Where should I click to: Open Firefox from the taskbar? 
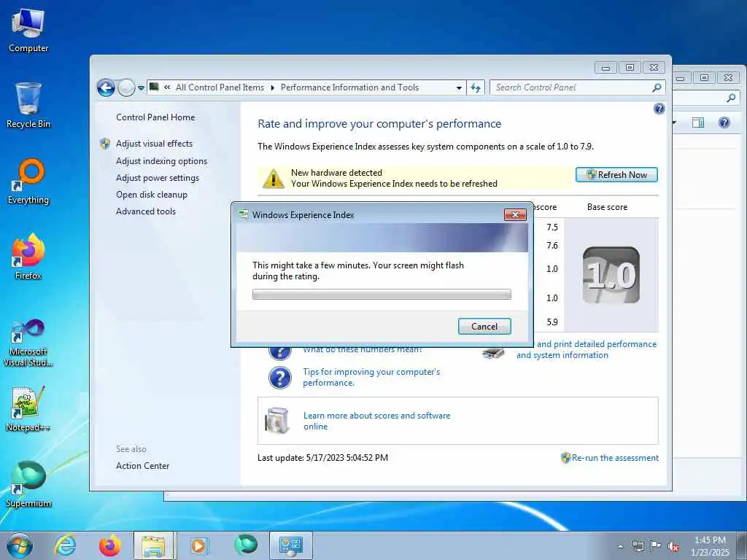tap(110, 545)
